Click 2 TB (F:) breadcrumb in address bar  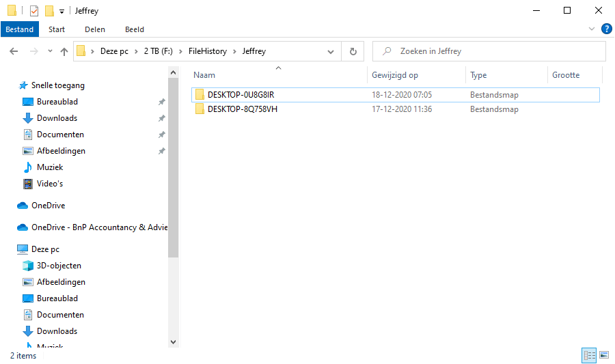pyautogui.click(x=158, y=51)
